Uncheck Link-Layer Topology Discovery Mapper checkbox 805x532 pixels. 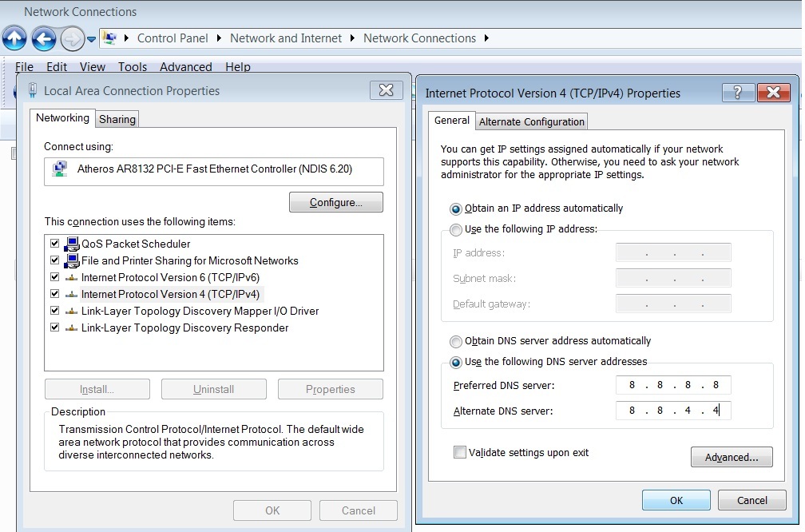55,311
